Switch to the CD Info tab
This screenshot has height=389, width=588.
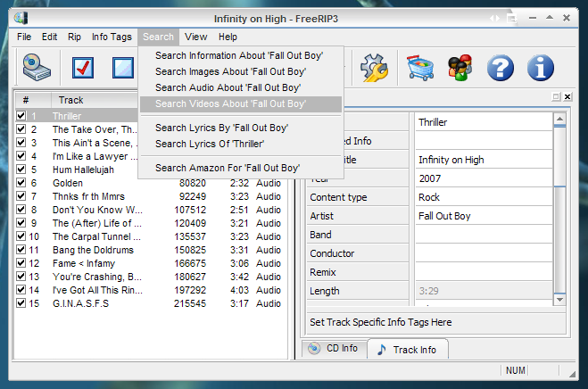(334, 349)
